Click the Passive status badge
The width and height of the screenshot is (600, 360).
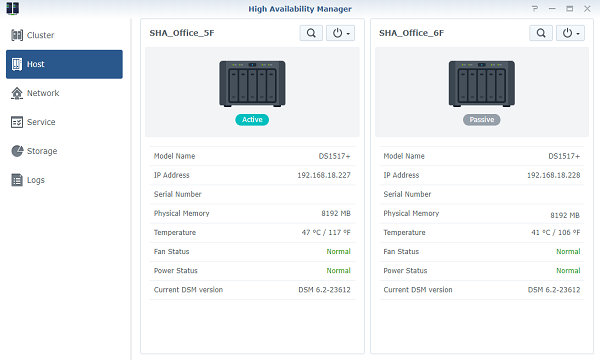coord(482,120)
